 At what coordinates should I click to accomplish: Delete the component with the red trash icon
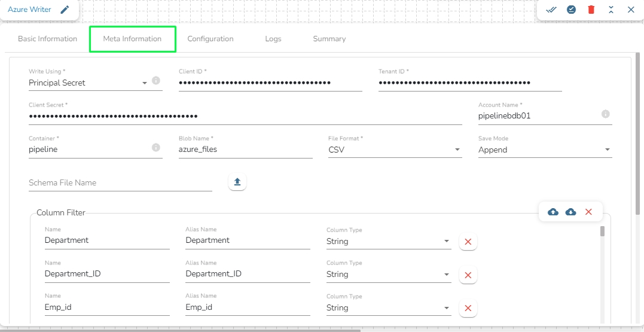pos(591,10)
